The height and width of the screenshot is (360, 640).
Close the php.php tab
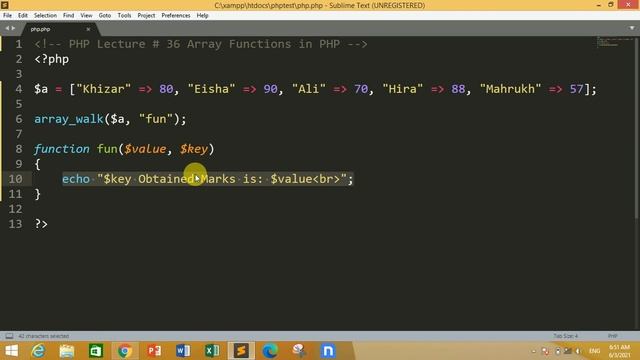pyautogui.click(x=88, y=29)
